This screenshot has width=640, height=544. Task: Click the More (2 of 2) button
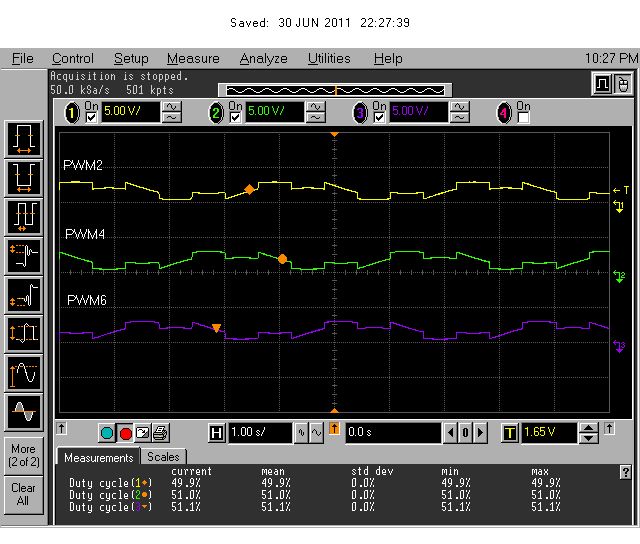click(x=24, y=455)
